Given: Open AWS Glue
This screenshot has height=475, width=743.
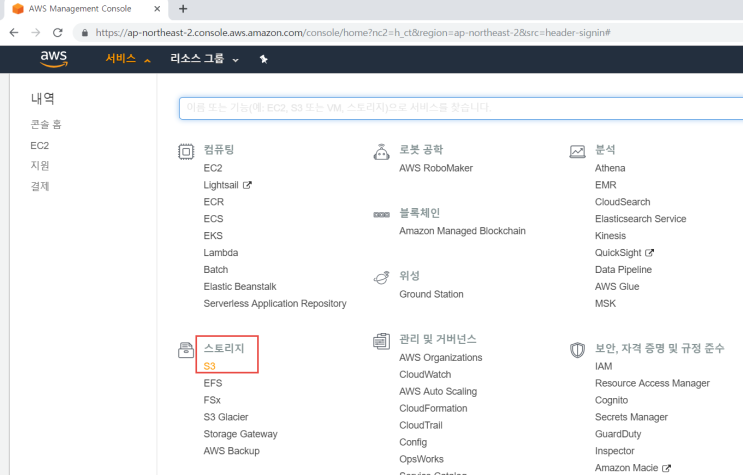Looking at the screenshot, I should point(617,287).
